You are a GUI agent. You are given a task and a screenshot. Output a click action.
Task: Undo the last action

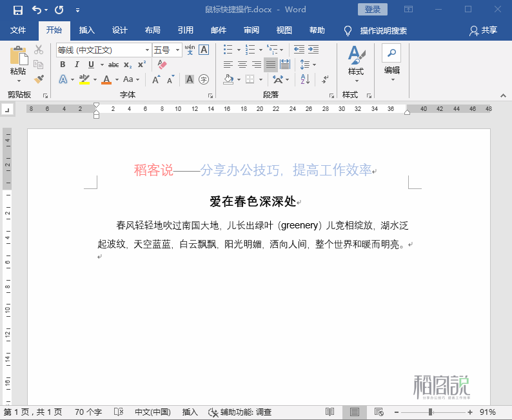(36, 10)
